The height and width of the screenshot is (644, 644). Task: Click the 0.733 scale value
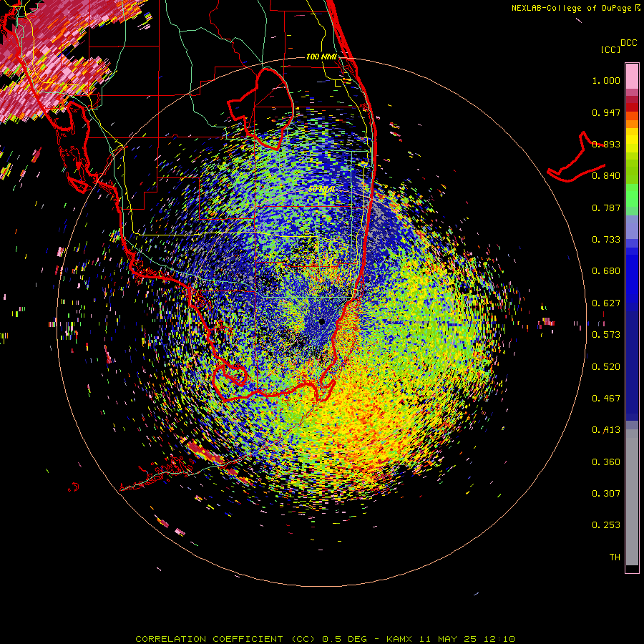pos(606,240)
